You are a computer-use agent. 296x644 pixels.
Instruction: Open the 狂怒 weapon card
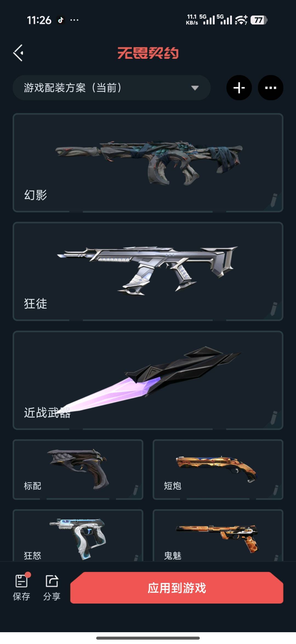point(78,535)
